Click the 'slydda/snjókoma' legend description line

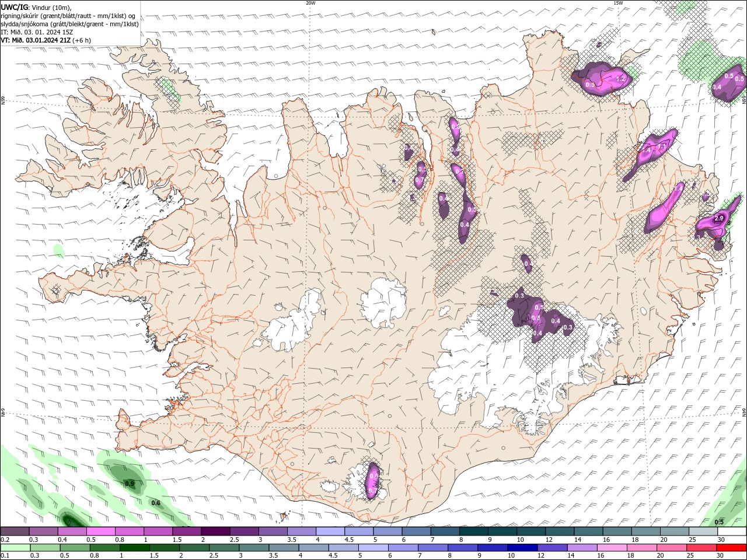click(x=70, y=24)
